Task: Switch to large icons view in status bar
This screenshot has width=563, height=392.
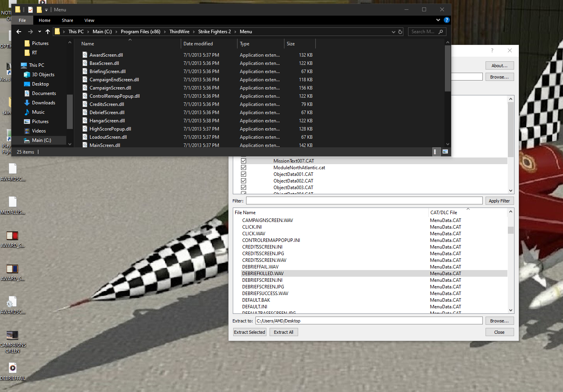Action: pos(445,152)
